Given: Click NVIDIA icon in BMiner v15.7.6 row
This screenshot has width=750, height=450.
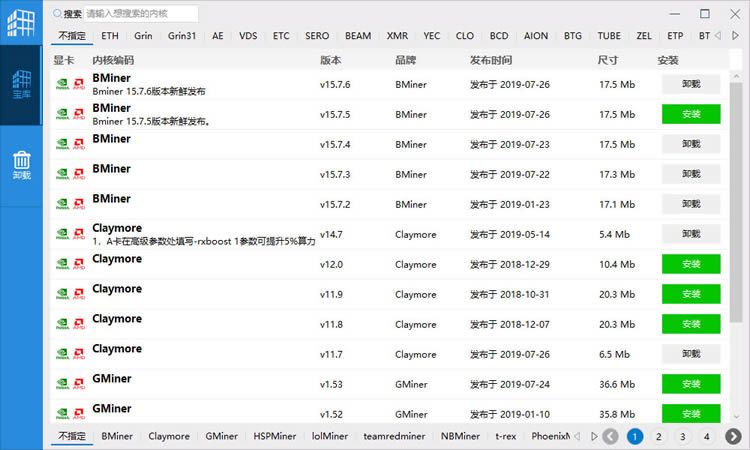Looking at the screenshot, I should coord(63,84).
